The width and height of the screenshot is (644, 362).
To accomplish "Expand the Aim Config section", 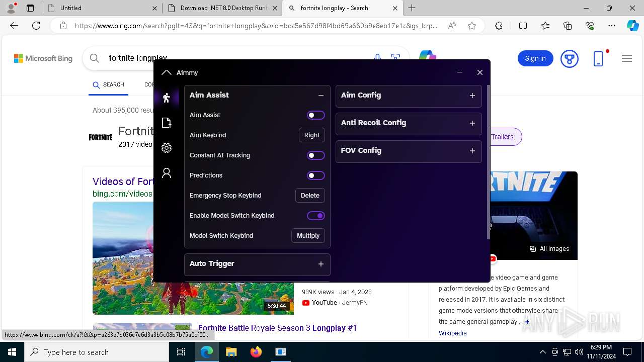I will pos(472,96).
